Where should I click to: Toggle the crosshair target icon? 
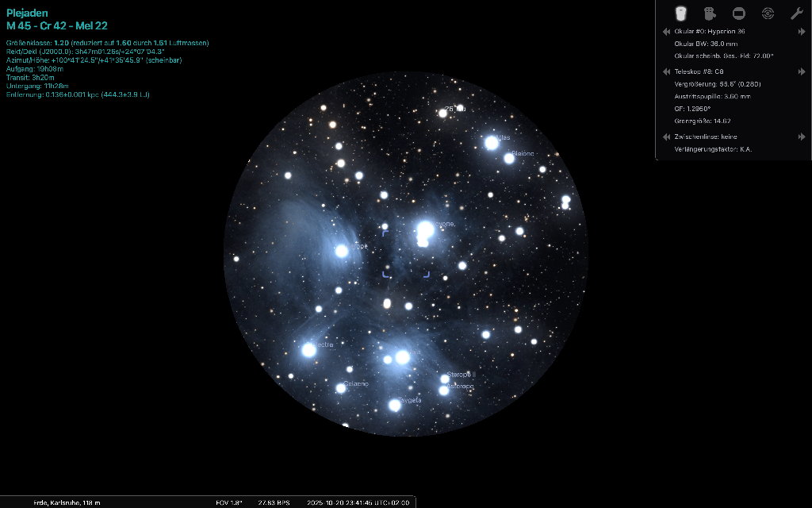pos(768,13)
